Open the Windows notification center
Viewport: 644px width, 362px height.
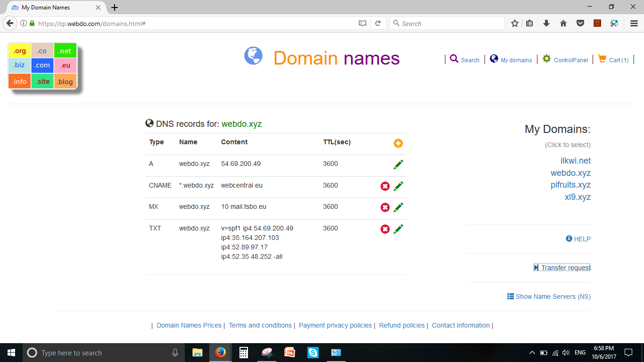[x=628, y=353]
